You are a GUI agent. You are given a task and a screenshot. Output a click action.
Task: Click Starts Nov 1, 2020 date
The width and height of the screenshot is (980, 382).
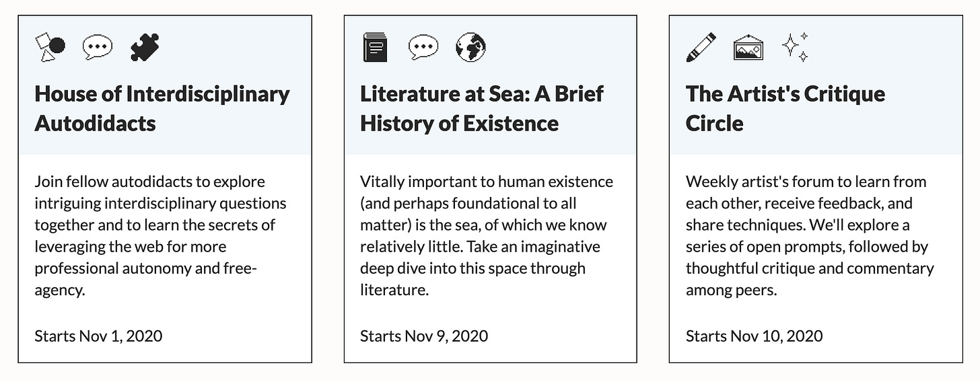tap(98, 336)
